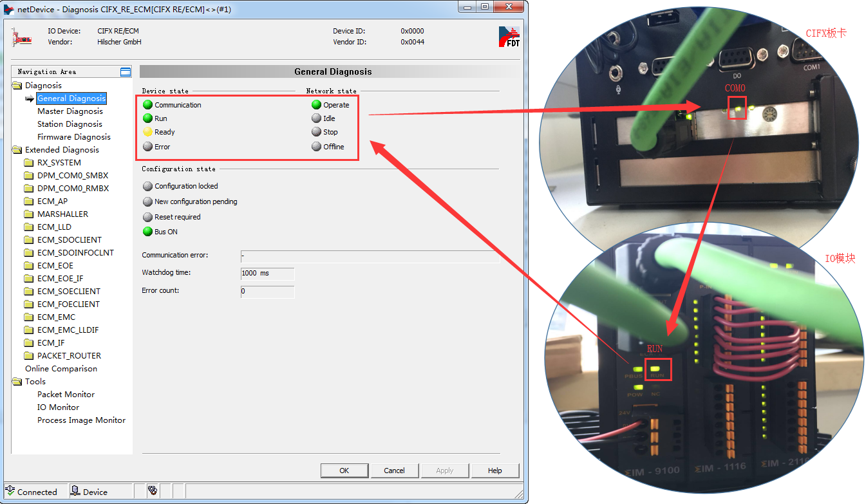Click the PACKET_ROUTER folder icon

[28, 356]
